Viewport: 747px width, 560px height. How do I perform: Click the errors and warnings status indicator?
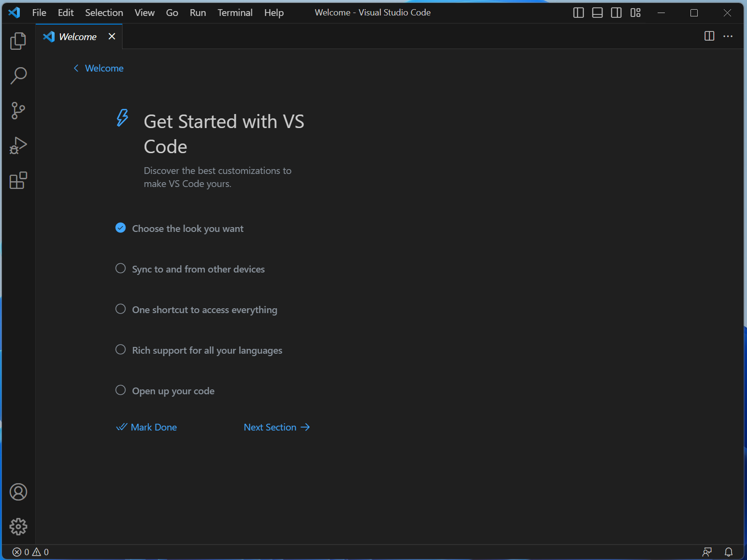[30, 552]
